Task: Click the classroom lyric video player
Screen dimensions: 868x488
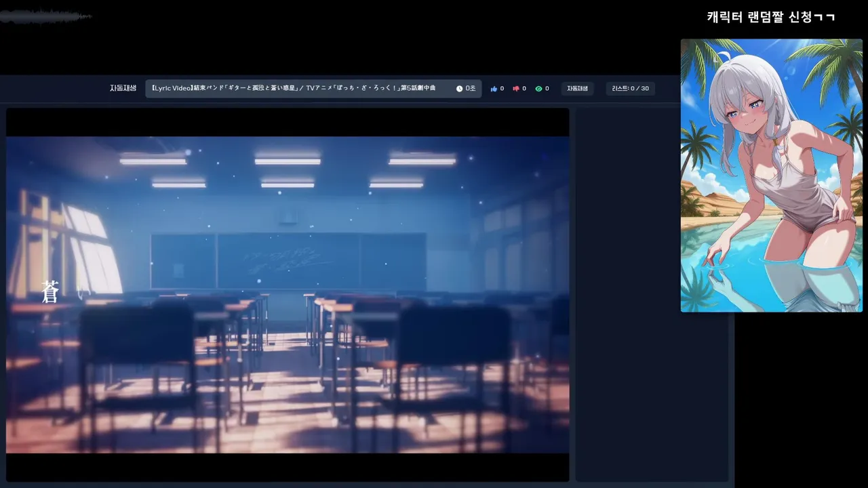Action: (288, 295)
